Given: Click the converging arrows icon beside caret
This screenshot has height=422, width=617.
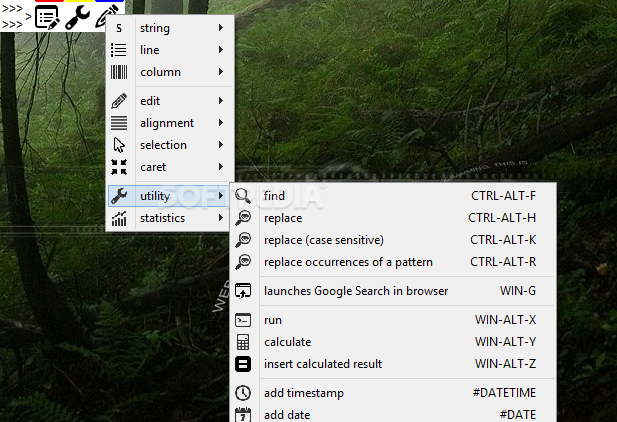Looking at the screenshot, I should (x=119, y=167).
